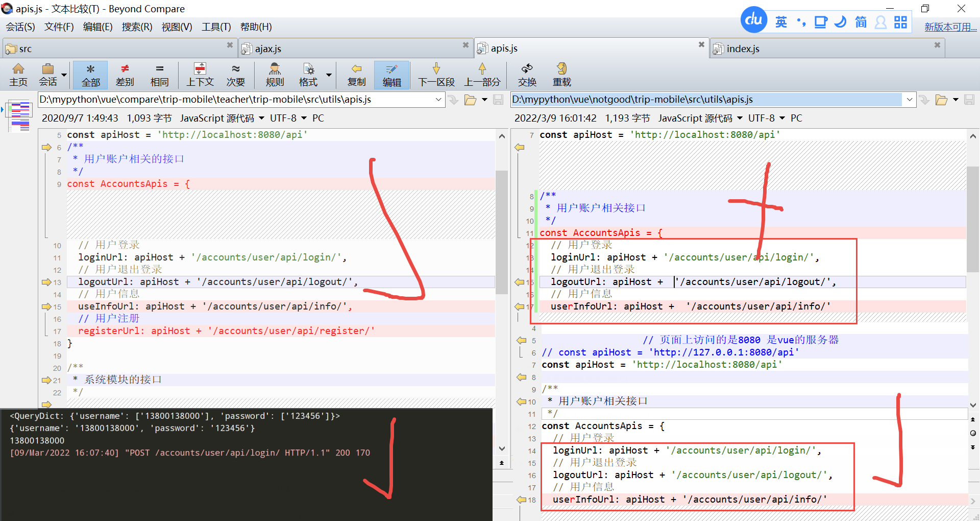This screenshot has width=980, height=521.
Task: Toggle the 相同 same-lines filter
Action: (159, 75)
